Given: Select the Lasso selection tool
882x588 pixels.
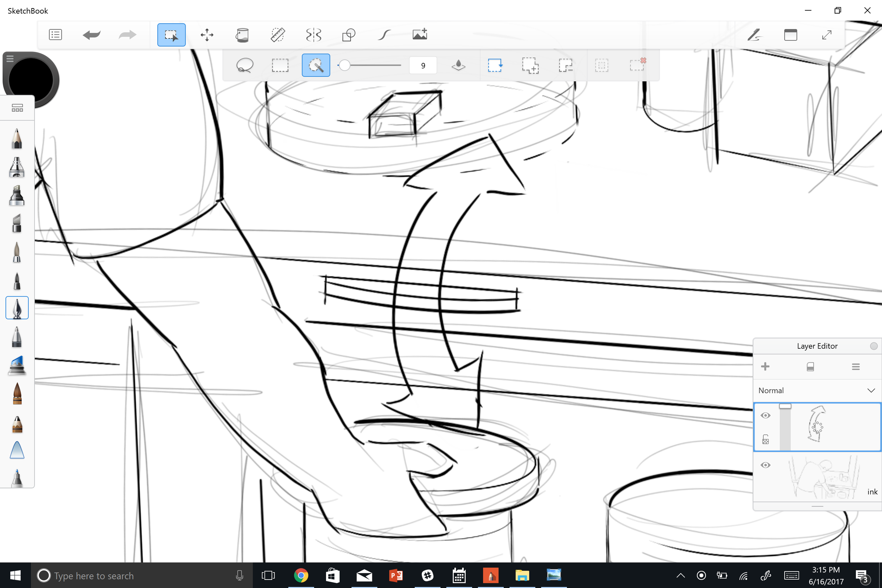Looking at the screenshot, I should pos(244,65).
